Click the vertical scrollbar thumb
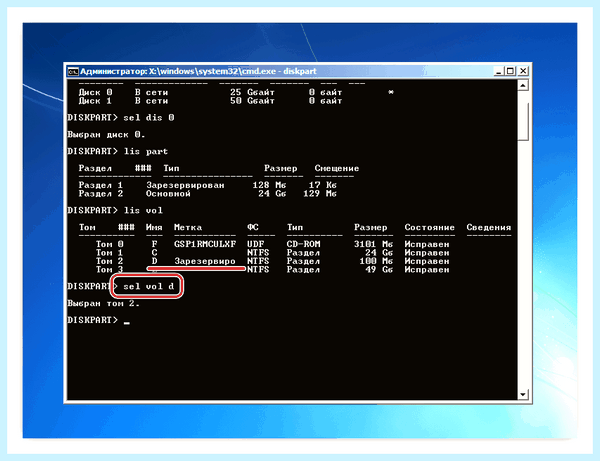This screenshot has width=600, height=461. [523, 121]
